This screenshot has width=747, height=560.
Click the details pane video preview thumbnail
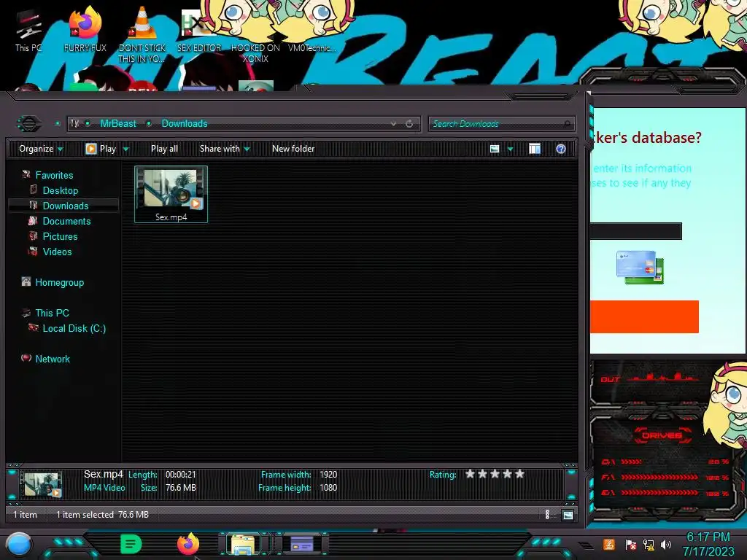[x=42, y=484]
